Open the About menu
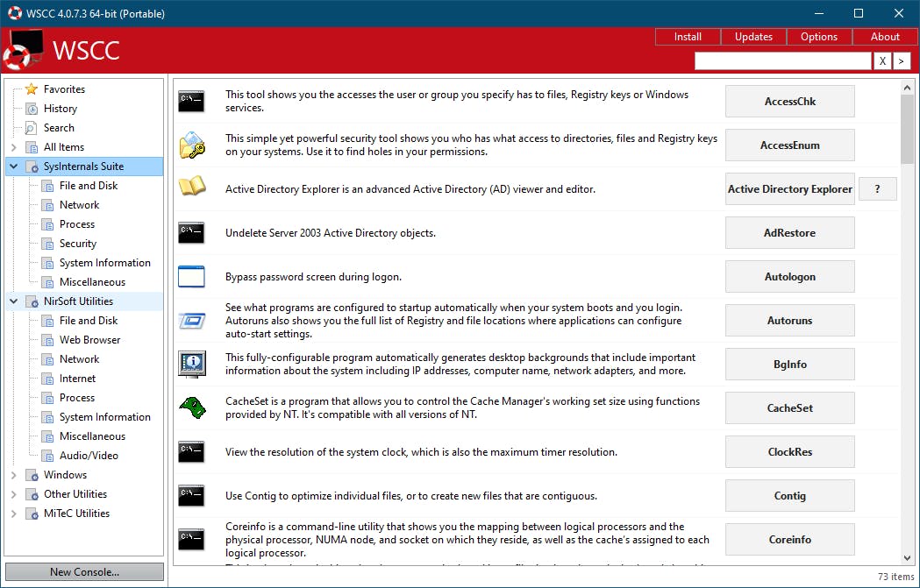The height and width of the screenshot is (588, 920). 885,36
